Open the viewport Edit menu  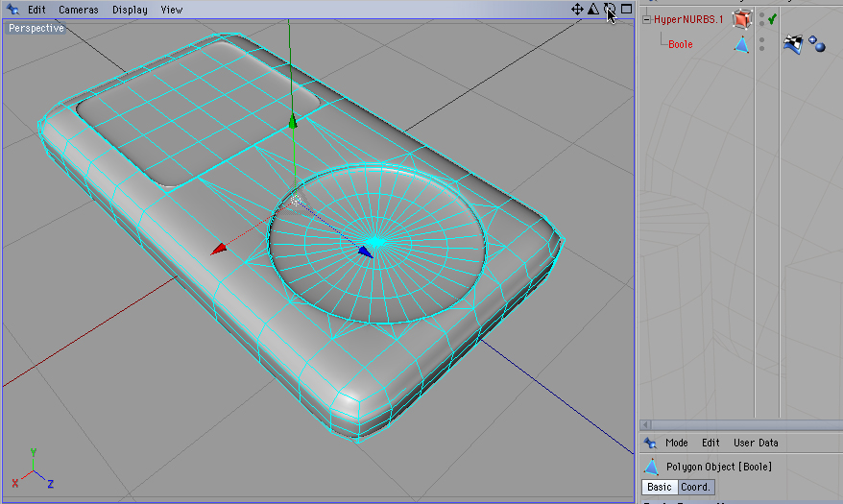point(36,10)
